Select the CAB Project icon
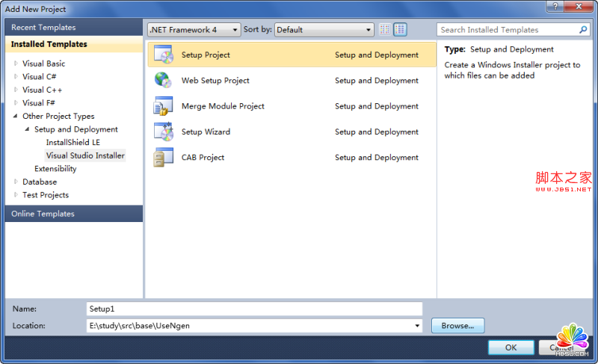This screenshot has height=364, width=598. (x=163, y=157)
